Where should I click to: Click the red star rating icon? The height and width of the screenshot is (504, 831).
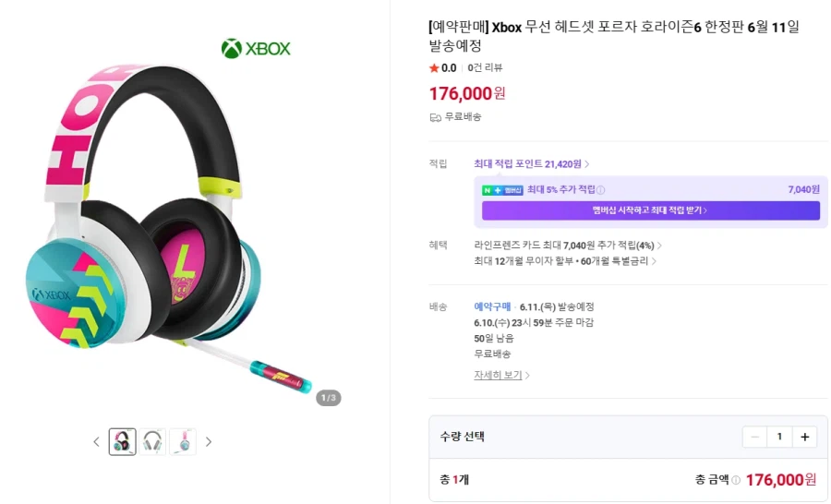point(434,68)
